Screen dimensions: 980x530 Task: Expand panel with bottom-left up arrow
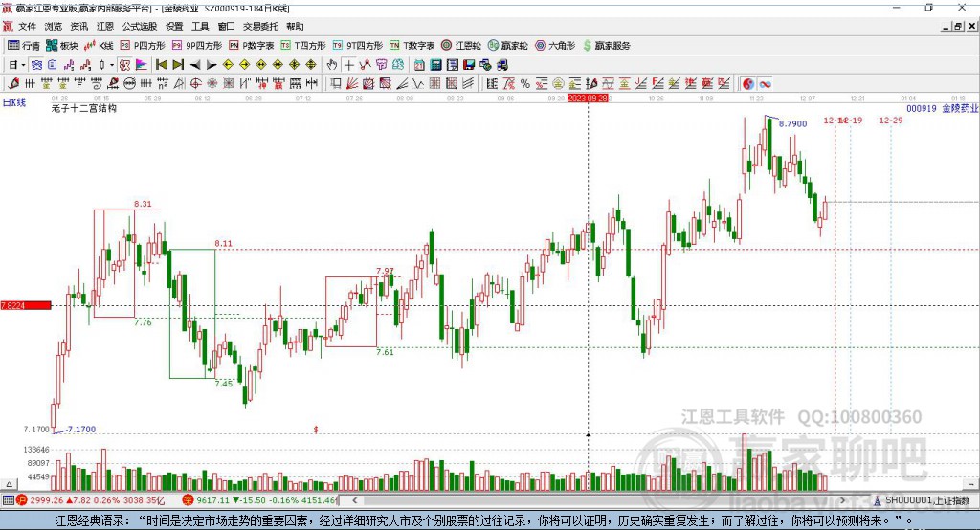click(8, 484)
